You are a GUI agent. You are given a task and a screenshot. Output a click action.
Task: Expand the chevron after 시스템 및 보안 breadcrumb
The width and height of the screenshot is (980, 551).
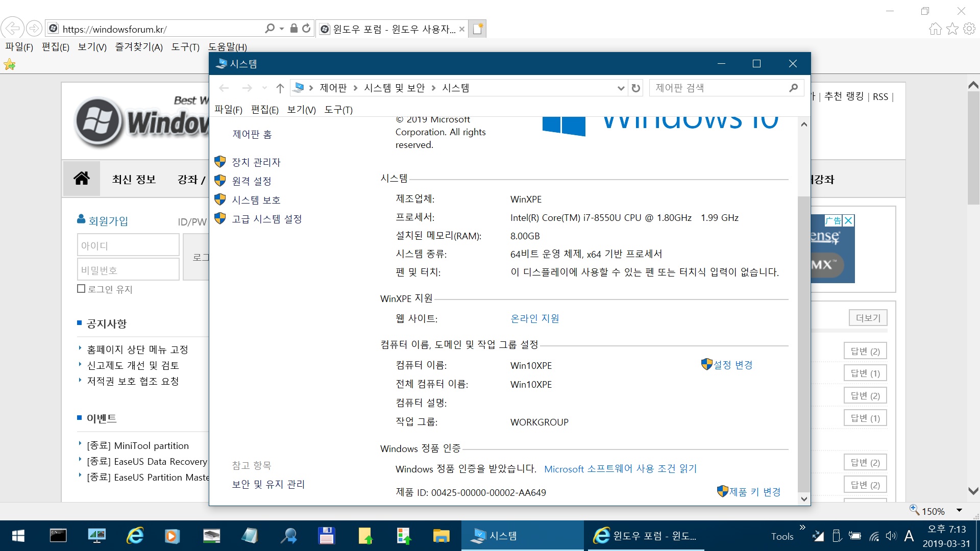tap(433, 88)
